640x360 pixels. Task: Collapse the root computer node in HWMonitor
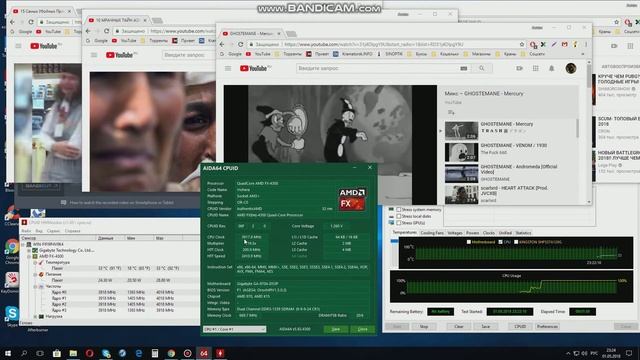(x=23, y=244)
